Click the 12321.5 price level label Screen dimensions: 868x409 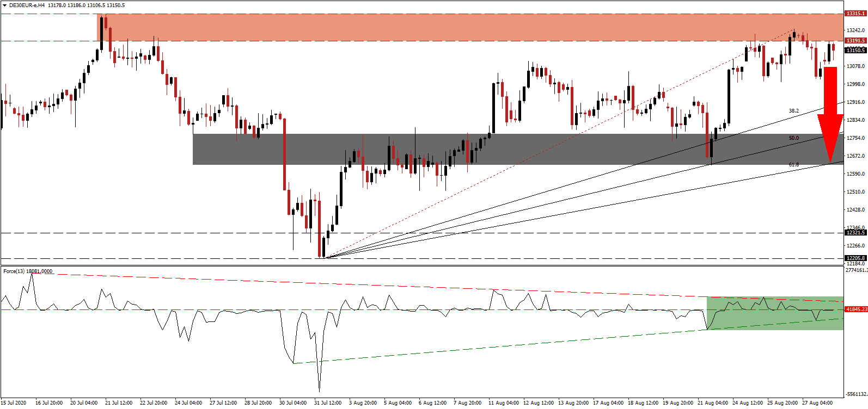tap(855, 233)
